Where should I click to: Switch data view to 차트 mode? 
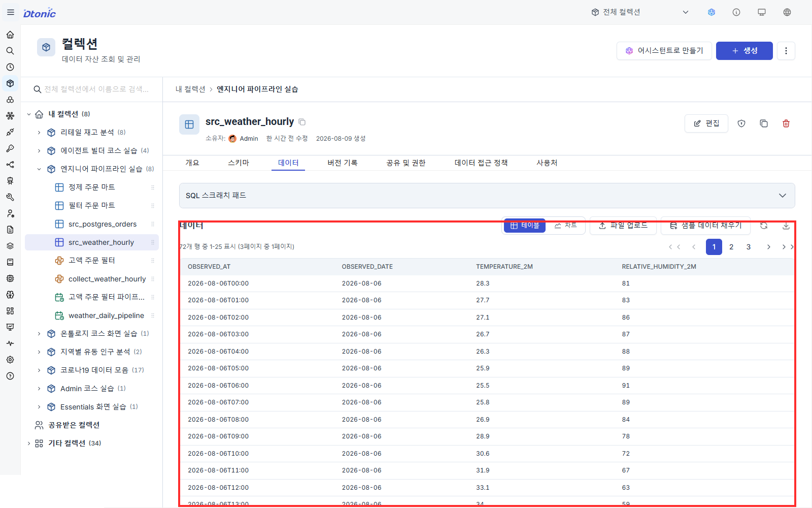pyautogui.click(x=565, y=226)
